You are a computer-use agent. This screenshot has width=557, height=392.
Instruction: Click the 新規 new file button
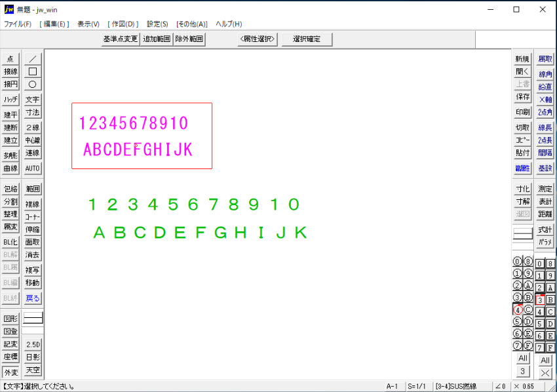tap(522, 58)
